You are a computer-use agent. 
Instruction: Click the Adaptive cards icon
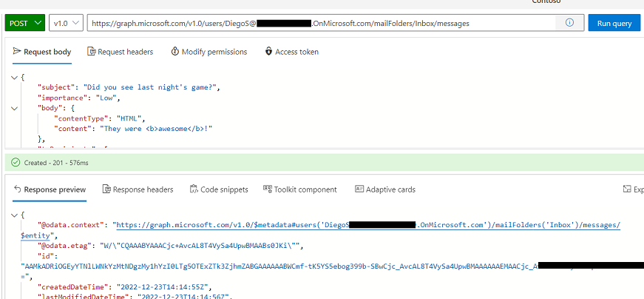point(359,189)
